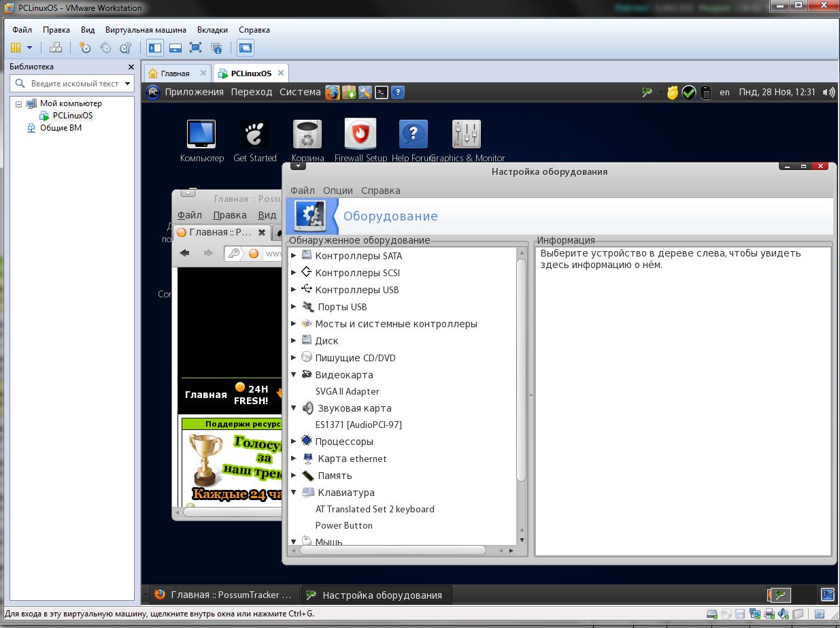Close the PCLinuxOS tab
This screenshot has width=840, height=628.
point(281,73)
